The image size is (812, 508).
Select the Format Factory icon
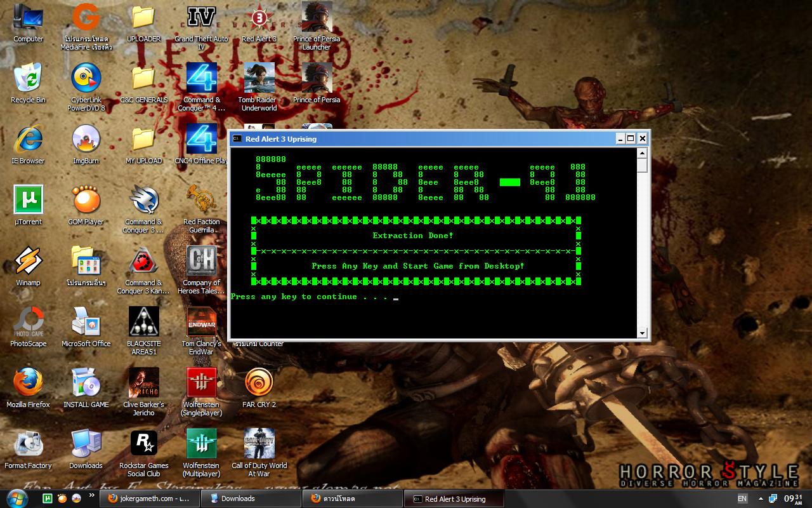click(x=29, y=449)
